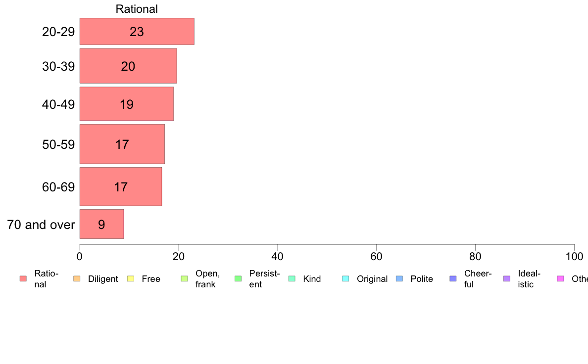
Task: Click the 20-29 bar showing 23
Action: pyautogui.click(x=137, y=32)
